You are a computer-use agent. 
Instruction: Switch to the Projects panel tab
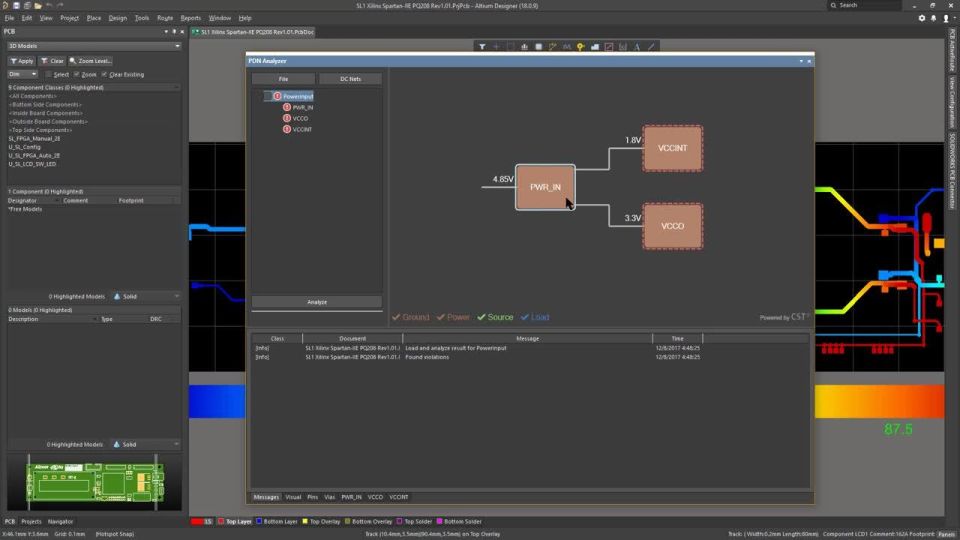pos(31,522)
